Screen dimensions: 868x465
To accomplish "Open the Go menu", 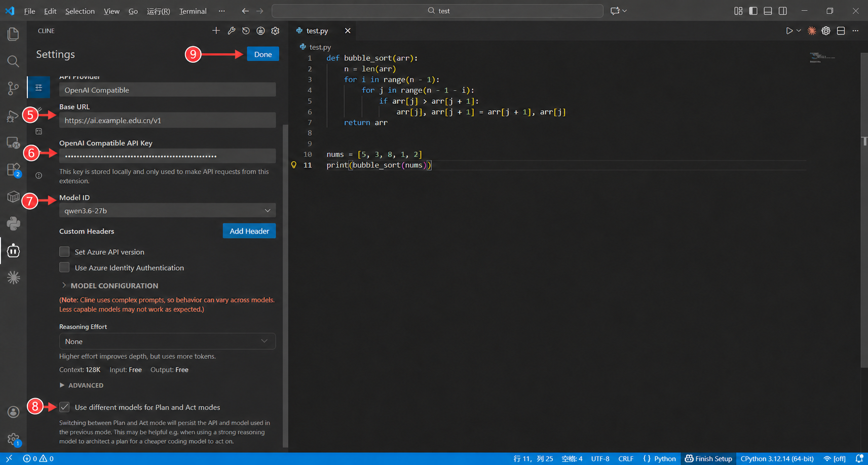I will click(x=133, y=11).
